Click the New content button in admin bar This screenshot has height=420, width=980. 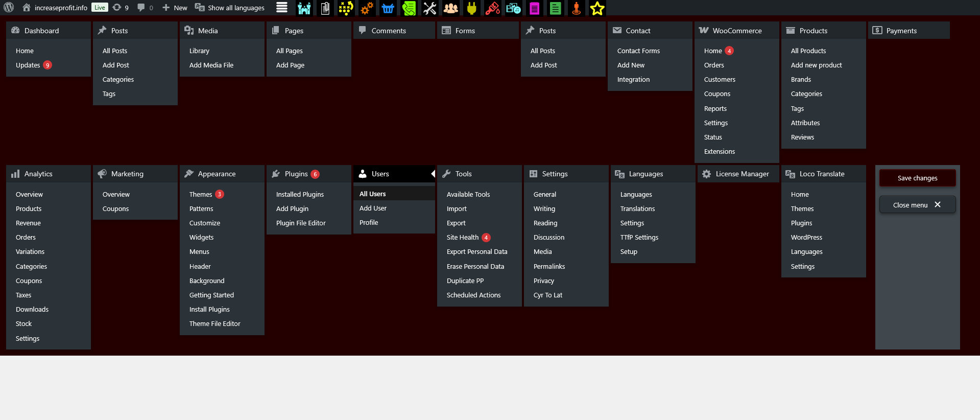175,8
